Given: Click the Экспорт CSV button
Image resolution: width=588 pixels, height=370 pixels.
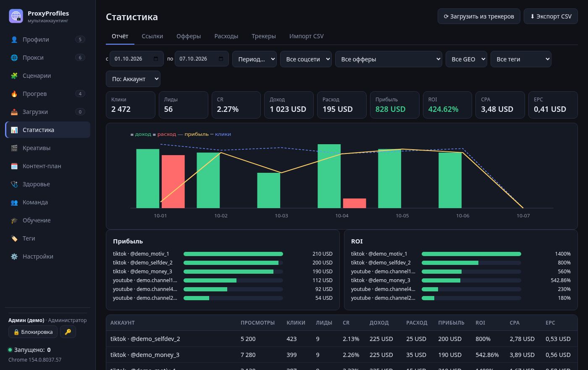Looking at the screenshot, I should tap(551, 16).
